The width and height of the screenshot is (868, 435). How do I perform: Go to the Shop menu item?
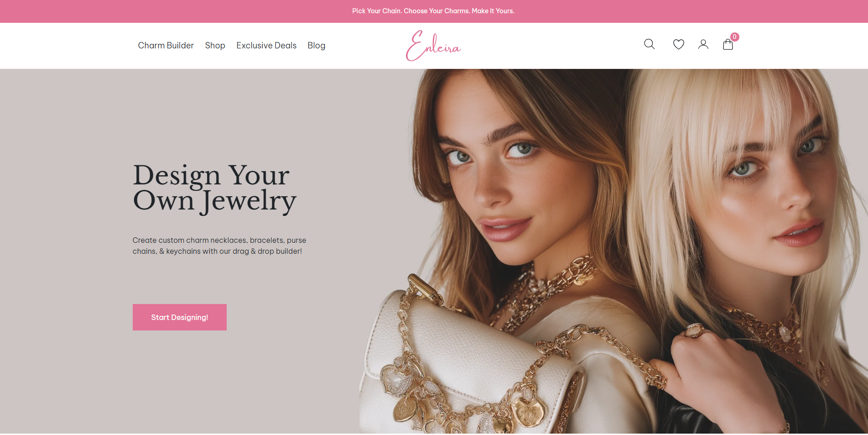tap(215, 46)
